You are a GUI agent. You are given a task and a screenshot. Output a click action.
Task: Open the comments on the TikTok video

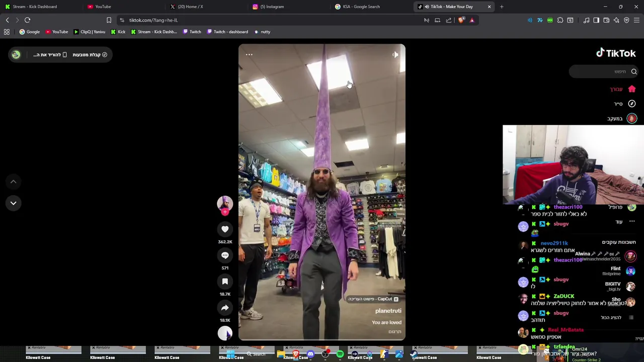point(225,255)
